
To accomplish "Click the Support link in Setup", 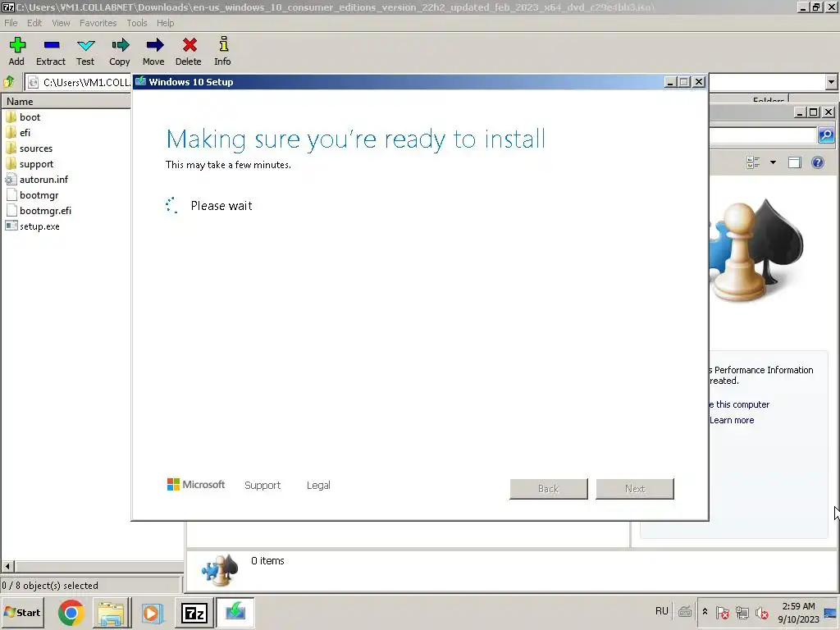I will (x=262, y=486).
